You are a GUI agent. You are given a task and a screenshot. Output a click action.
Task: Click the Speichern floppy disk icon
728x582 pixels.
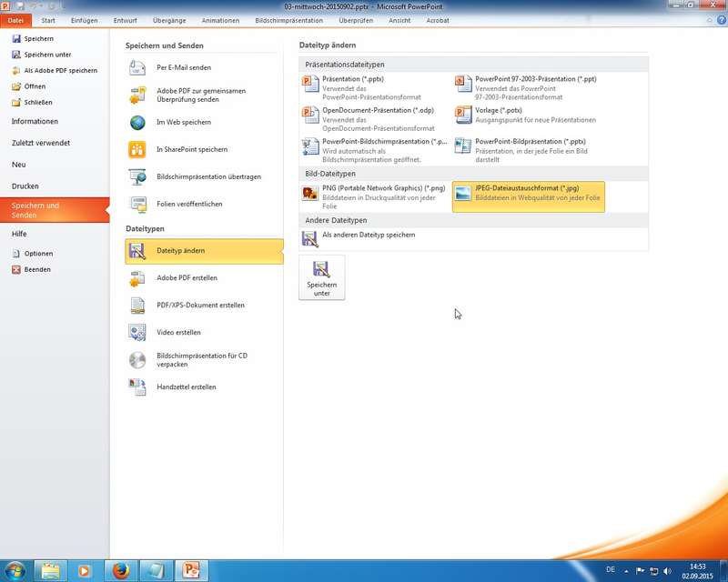click(16, 38)
